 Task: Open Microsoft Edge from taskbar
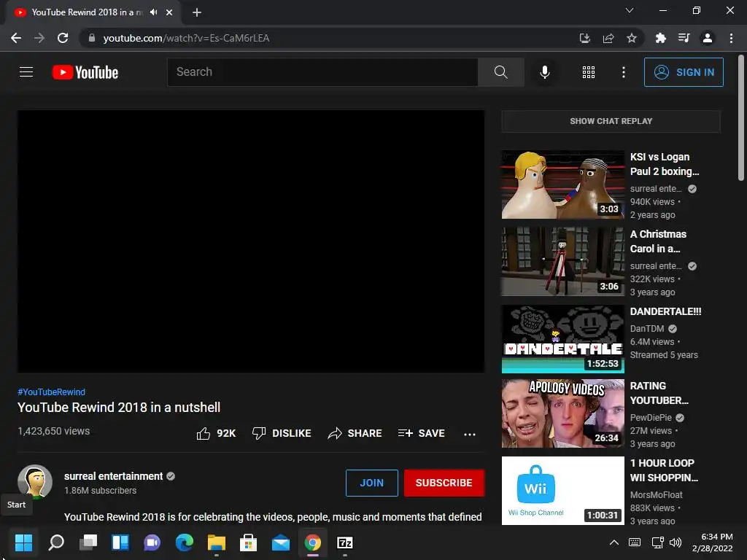(x=185, y=542)
